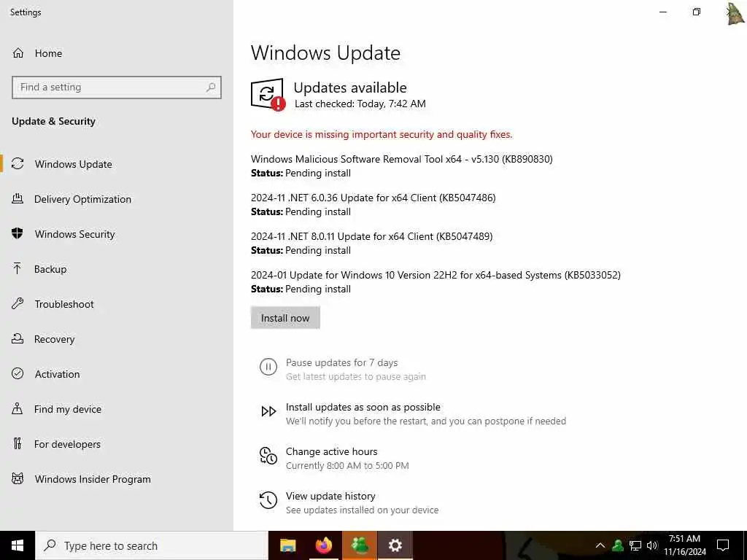Image resolution: width=747 pixels, height=560 pixels.
Task: Open View update history
Action: point(330,496)
